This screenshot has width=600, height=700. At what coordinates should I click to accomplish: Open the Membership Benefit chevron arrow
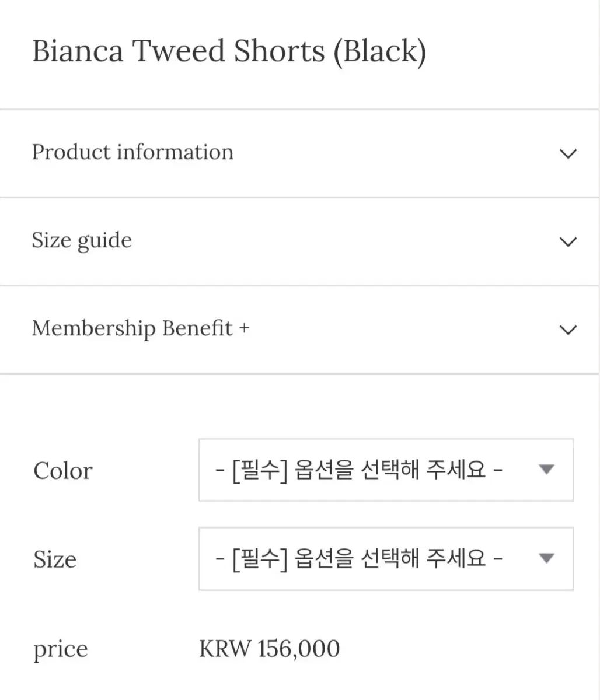tap(568, 330)
